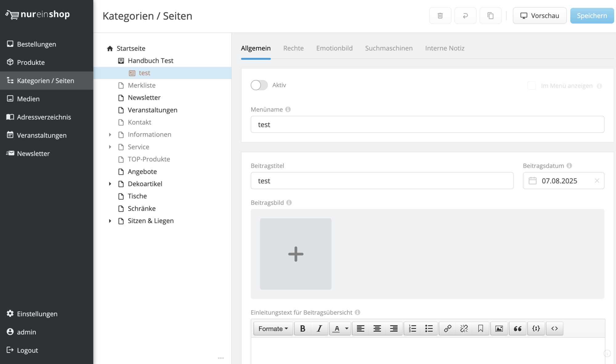Toggle center text alignment
616x364 pixels.
click(x=377, y=329)
